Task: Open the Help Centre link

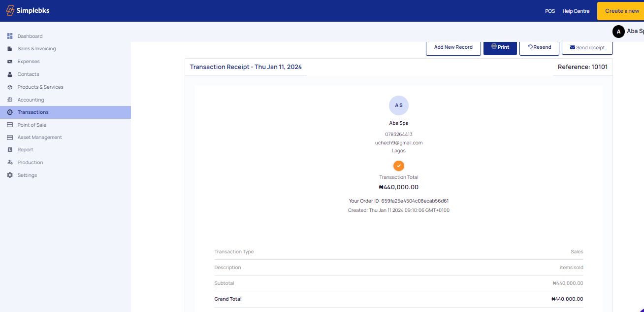Action: point(576,11)
